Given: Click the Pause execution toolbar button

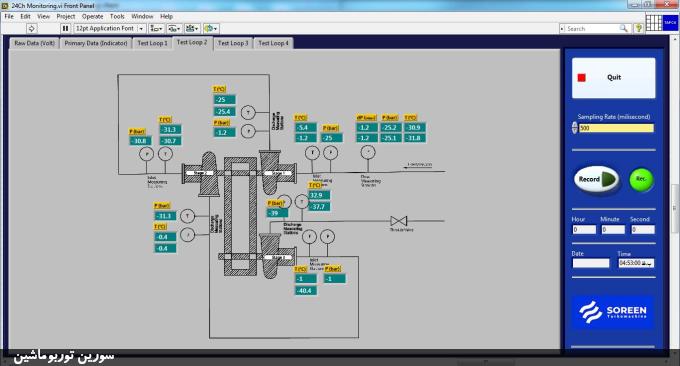Looking at the screenshot, I should 65,29.
